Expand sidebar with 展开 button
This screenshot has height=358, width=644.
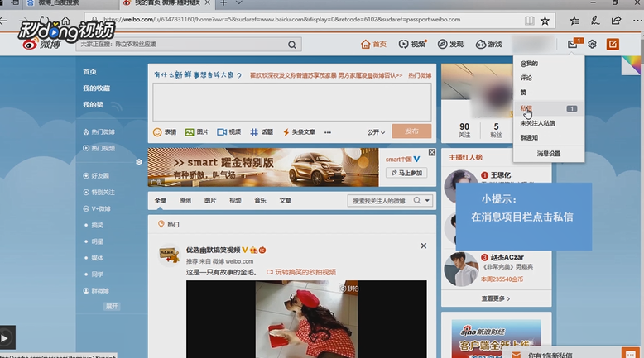point(111,307)
